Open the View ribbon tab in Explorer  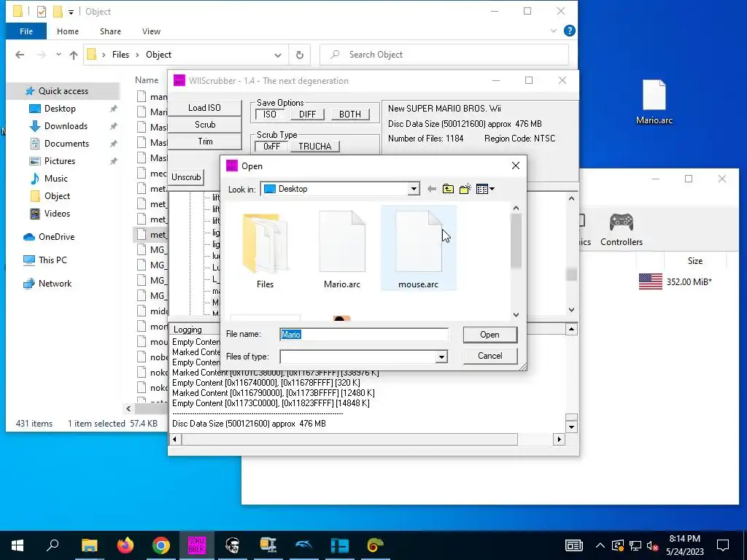pos(151,31)
